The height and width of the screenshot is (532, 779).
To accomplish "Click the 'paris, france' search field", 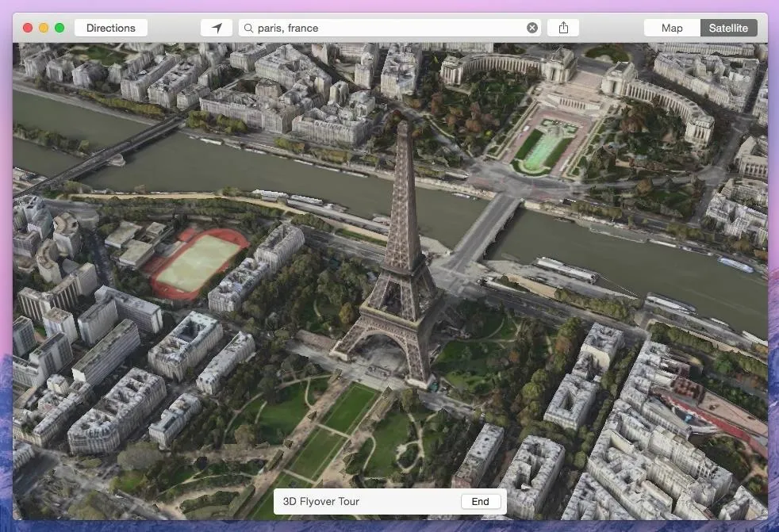I will coord(390,28).
